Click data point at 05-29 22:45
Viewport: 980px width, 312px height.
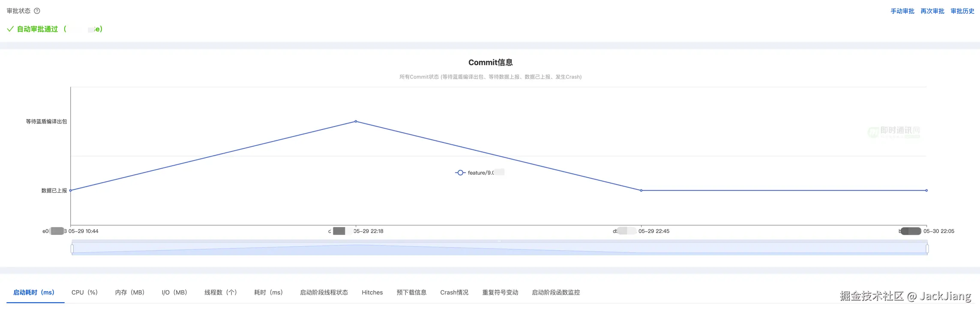pos(641,191)
